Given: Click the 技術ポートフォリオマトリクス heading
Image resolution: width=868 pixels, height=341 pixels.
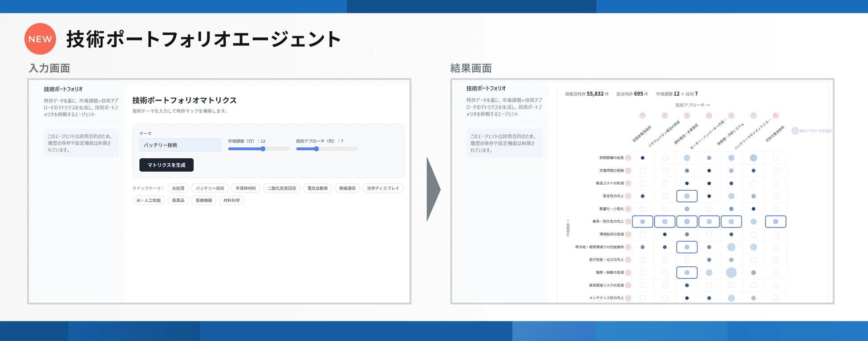Looking at the screenshot, I should tap(184, 100).
